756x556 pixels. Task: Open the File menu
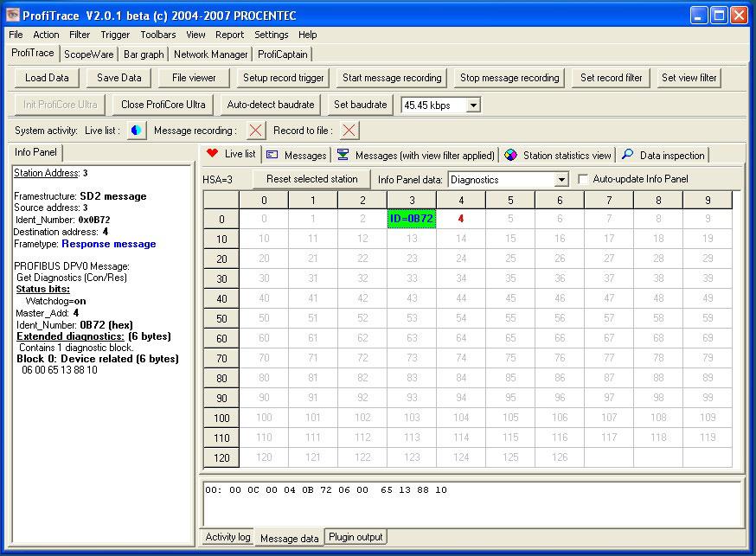pos(16,35)
